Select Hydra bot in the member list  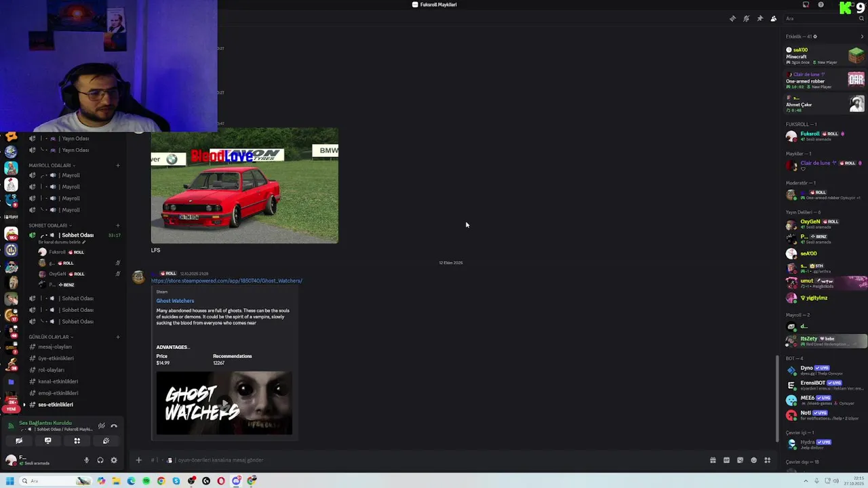pyautogui.click(x=825, y=444)
